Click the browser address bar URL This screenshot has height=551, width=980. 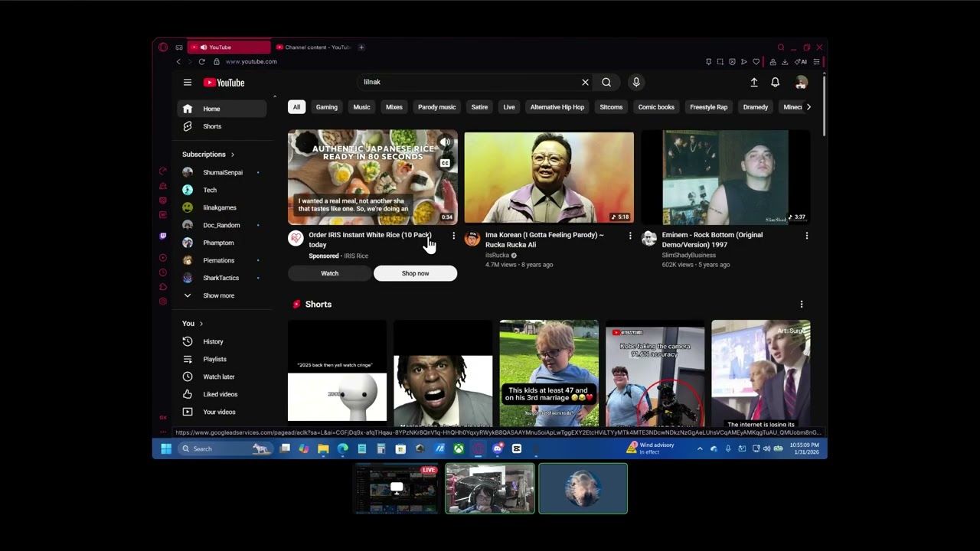251,61
